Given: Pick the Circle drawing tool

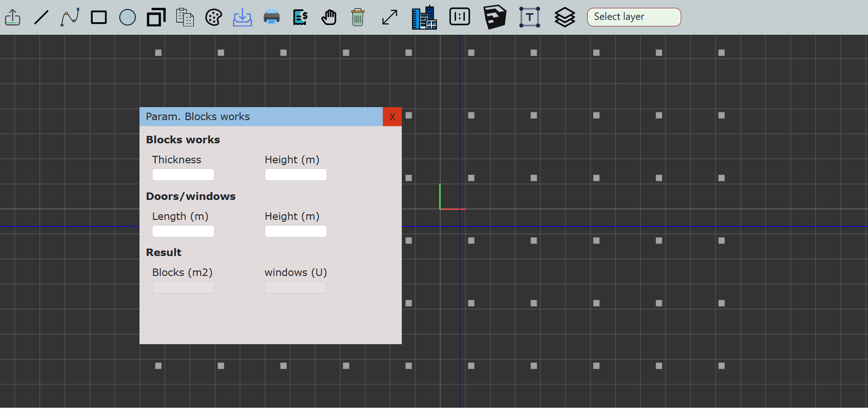Looking at the screenshot, I should coord(127,17).
